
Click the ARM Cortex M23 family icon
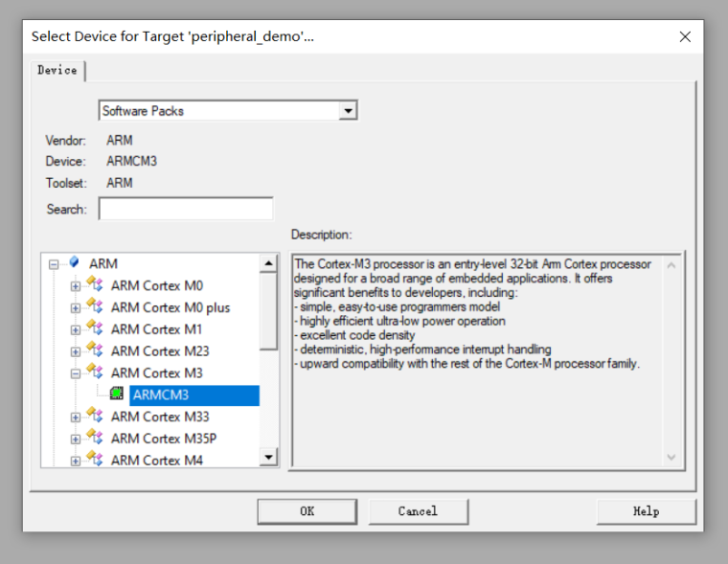click(x=94, y=350)
